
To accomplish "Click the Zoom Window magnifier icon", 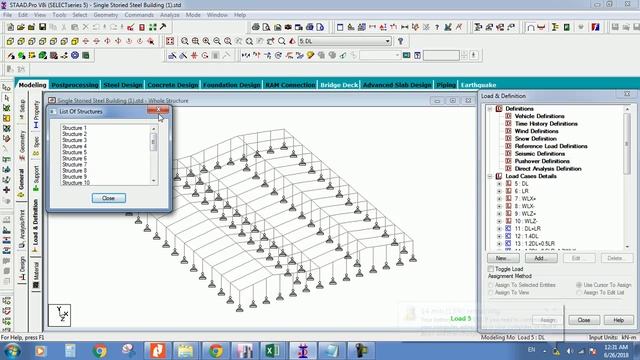I will 185,41.
